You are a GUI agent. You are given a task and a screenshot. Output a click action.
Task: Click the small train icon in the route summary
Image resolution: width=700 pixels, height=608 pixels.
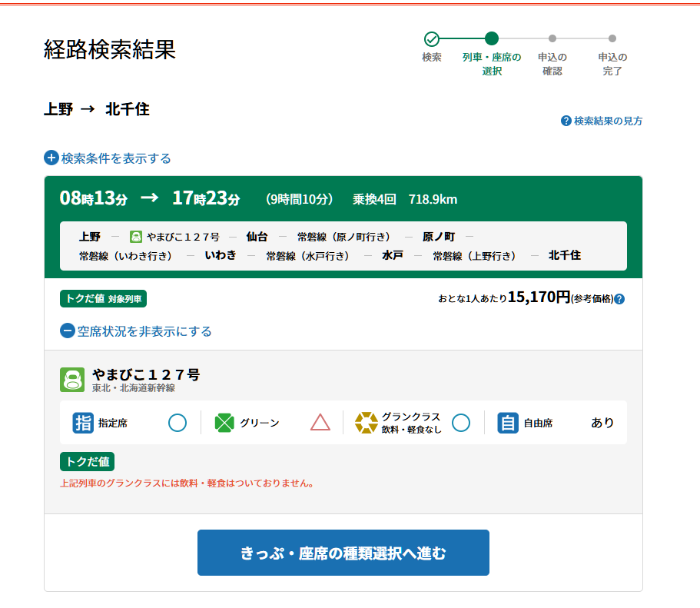click(x=136, y=236)
